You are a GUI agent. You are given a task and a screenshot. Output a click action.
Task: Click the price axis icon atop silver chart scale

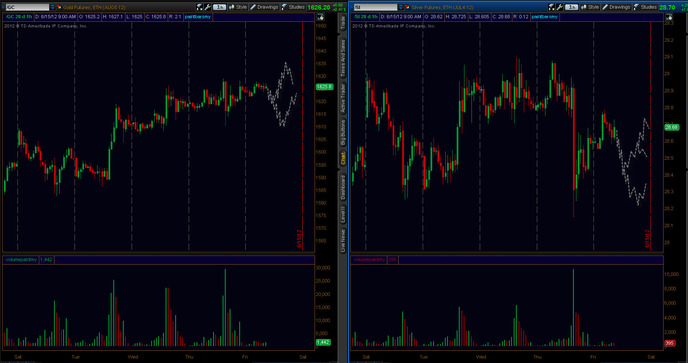point(668,17)
